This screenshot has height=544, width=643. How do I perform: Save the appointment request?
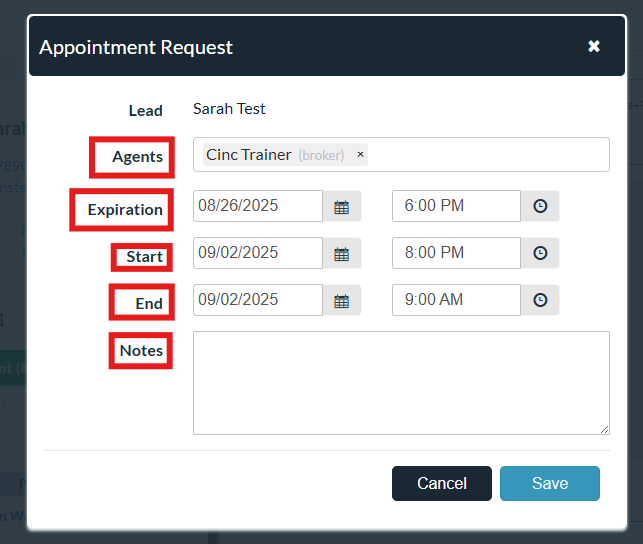(550, 483)
